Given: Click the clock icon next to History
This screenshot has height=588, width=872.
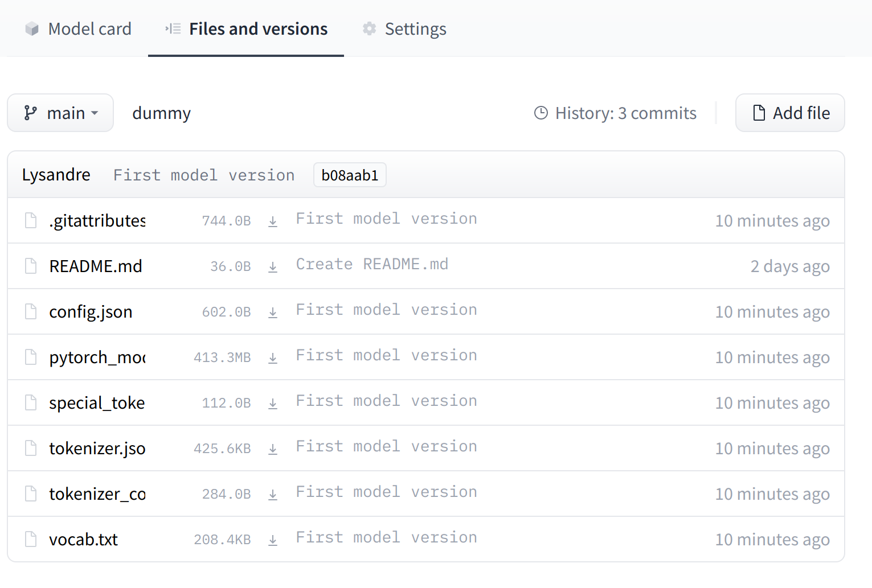Looking at the screenshot, I should [x=540, y=113].
